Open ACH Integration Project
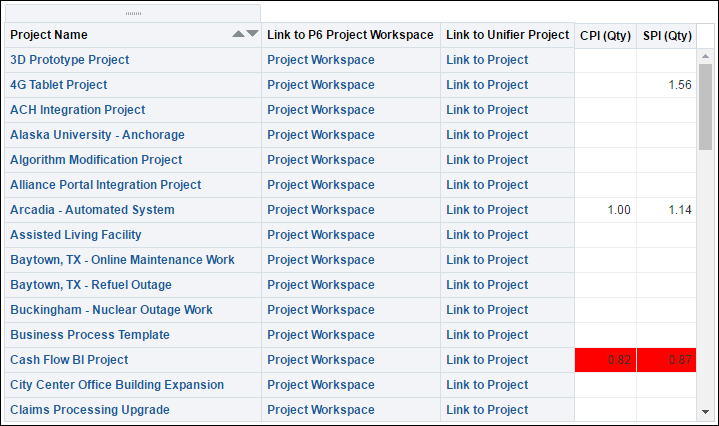 click(x=77, y=110)
